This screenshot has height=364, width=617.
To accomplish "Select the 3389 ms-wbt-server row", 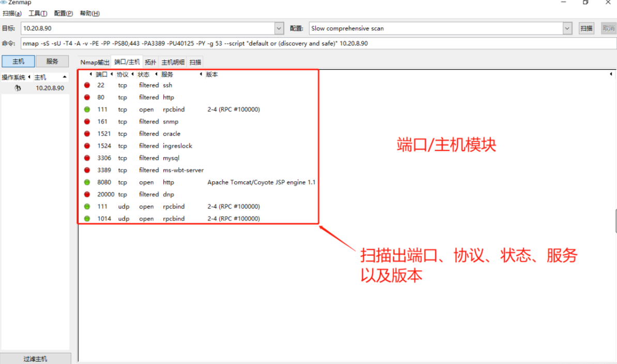I will (x=198, y=170).
